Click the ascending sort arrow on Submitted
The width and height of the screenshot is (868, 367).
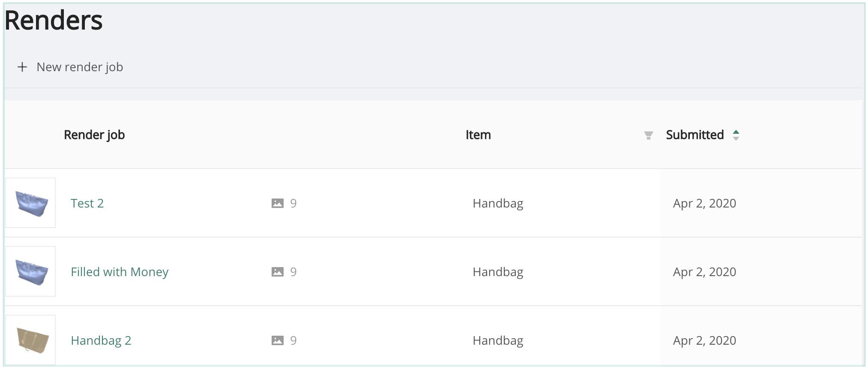[736, 132]
